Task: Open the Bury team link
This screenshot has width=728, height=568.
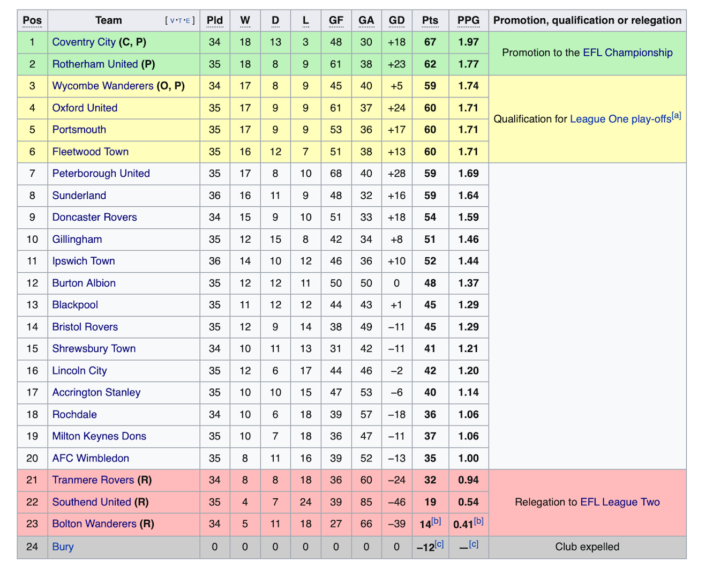Action: click(63, 547)
